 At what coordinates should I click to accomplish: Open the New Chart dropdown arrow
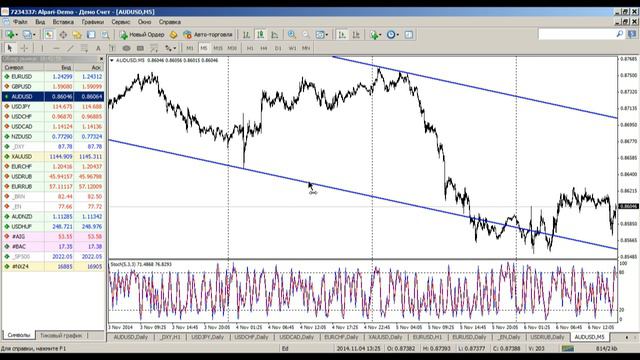[17, 35]
